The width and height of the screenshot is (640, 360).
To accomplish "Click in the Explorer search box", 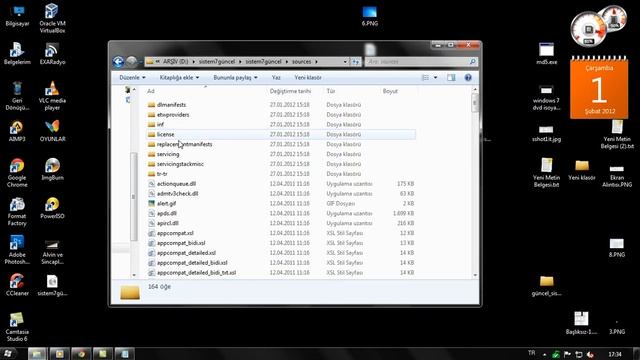I will coord(421,62).
